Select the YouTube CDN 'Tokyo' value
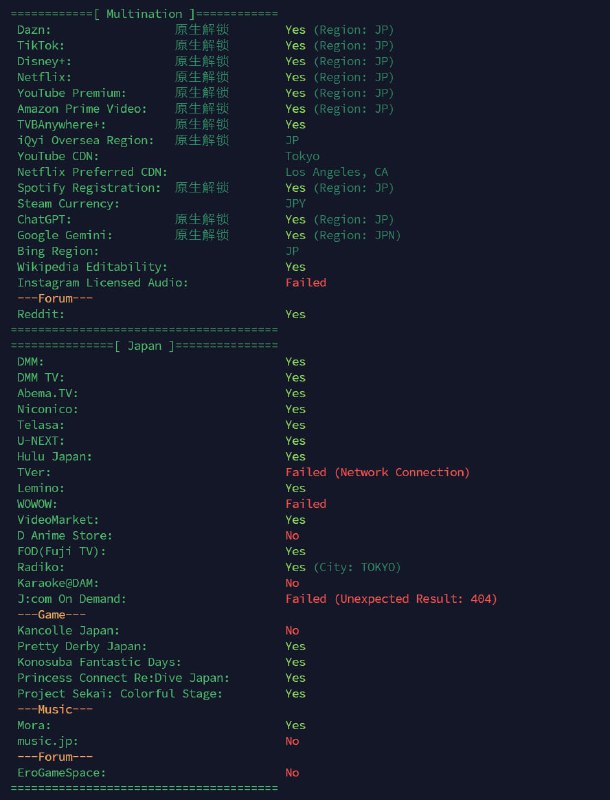This screenshot has width=610, height=800. [302, 156]
